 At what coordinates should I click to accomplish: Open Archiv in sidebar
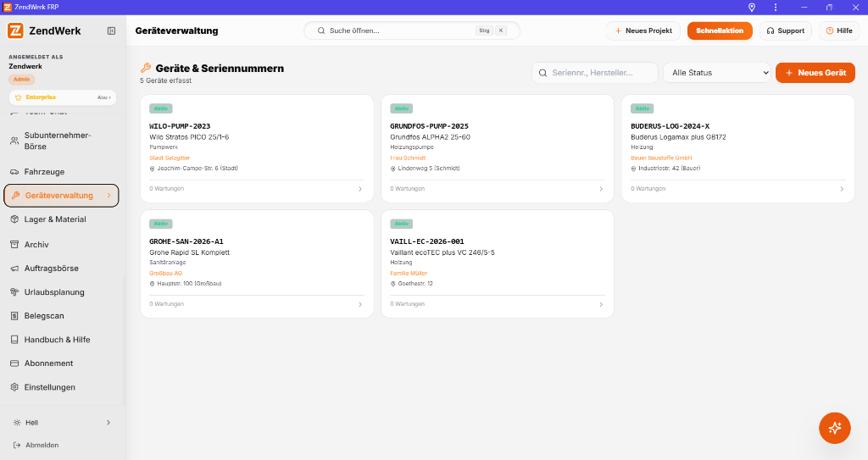[x=61, y=245]
